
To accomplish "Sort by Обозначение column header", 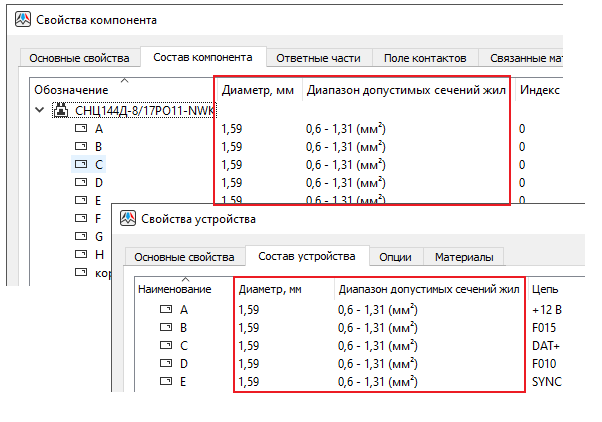I will pos(71,90).
